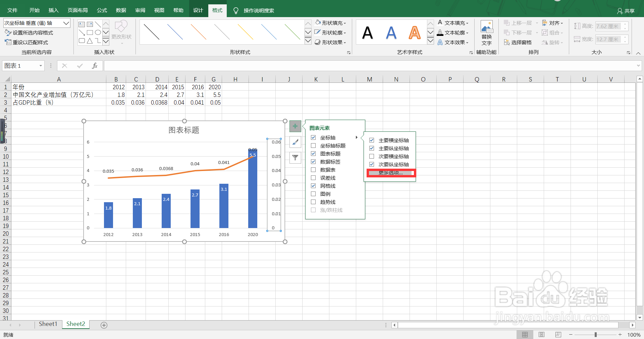The width and height of the screenshot is (644, 339).
Task: Apply the orange diagonal line shape style
Action: click(199, 32)
